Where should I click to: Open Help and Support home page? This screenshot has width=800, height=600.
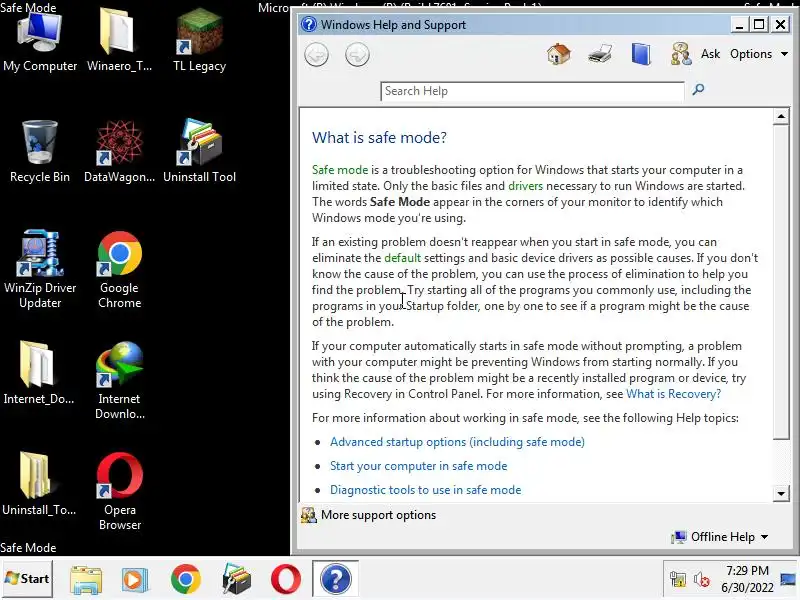tap(559, 54)
